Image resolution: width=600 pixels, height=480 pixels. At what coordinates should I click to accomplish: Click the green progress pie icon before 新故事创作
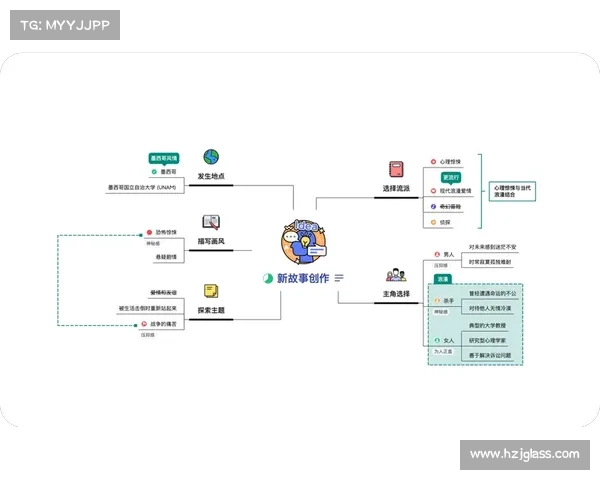267,277
